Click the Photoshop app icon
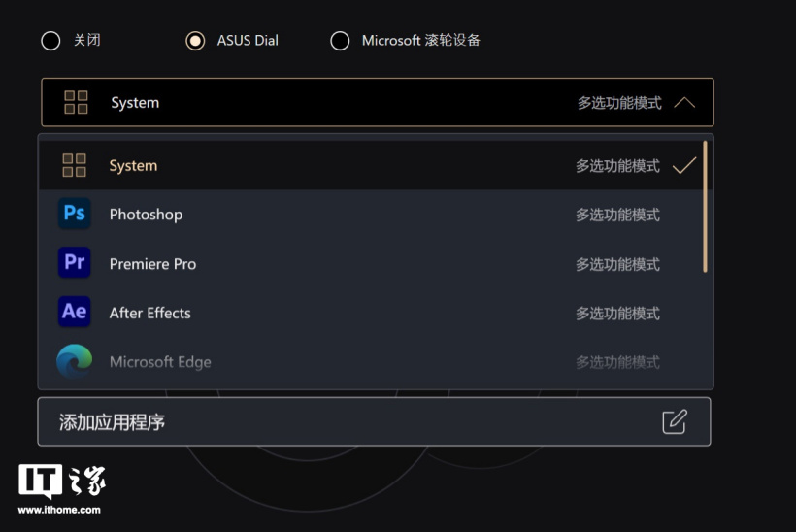Screen dimensions: 796x532 click(74, 214)
